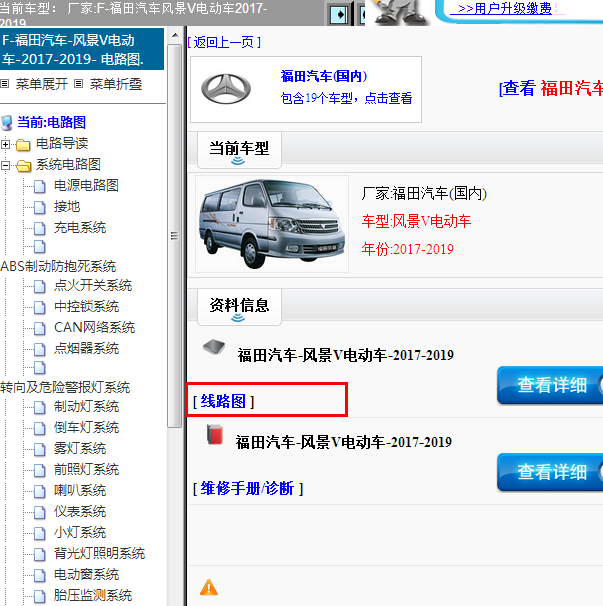The width and height of the screenshot is (603, 606).
Task: Click the 菜单展开 list icon
Action: point(5,83)
